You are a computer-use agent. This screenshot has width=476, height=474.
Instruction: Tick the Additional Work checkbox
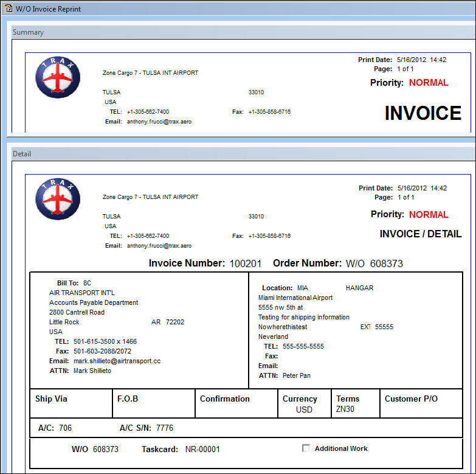(x=306, y=448)
